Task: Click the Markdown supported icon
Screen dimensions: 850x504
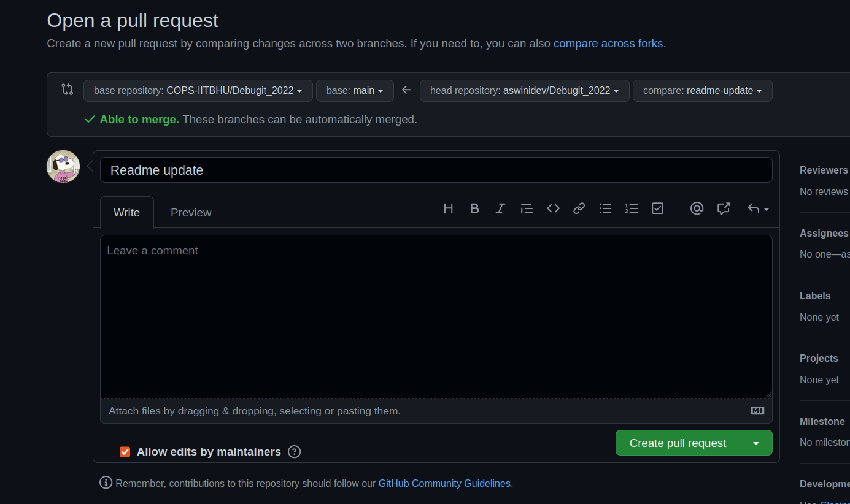Action: (757, 411)
